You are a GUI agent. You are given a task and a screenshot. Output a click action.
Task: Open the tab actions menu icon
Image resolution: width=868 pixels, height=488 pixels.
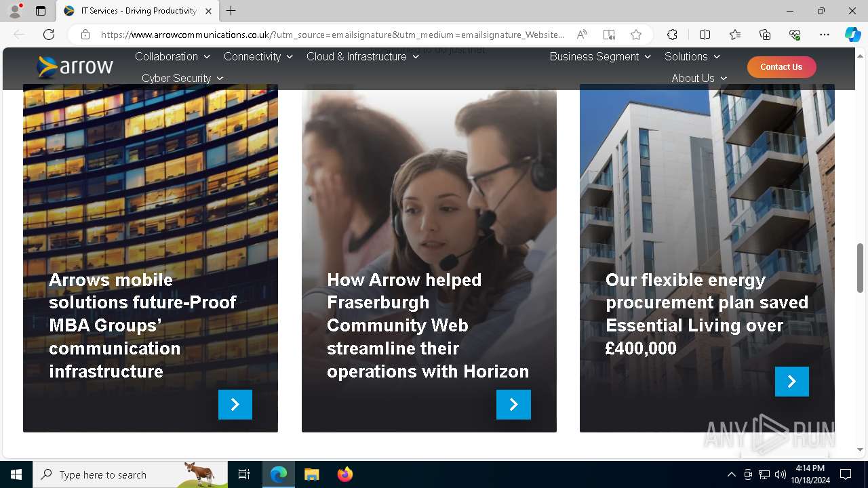[x=41, y=11]
